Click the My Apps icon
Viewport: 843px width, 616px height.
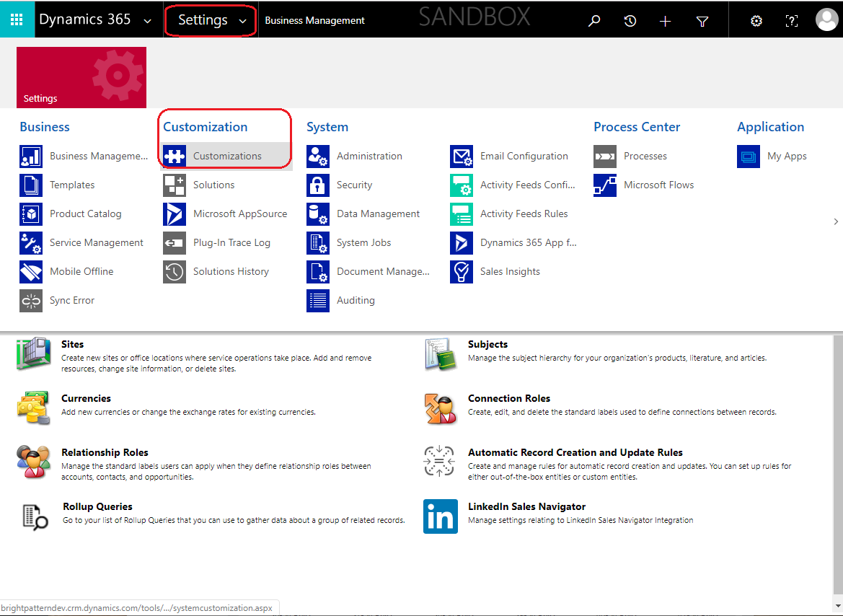click(749, 157)
